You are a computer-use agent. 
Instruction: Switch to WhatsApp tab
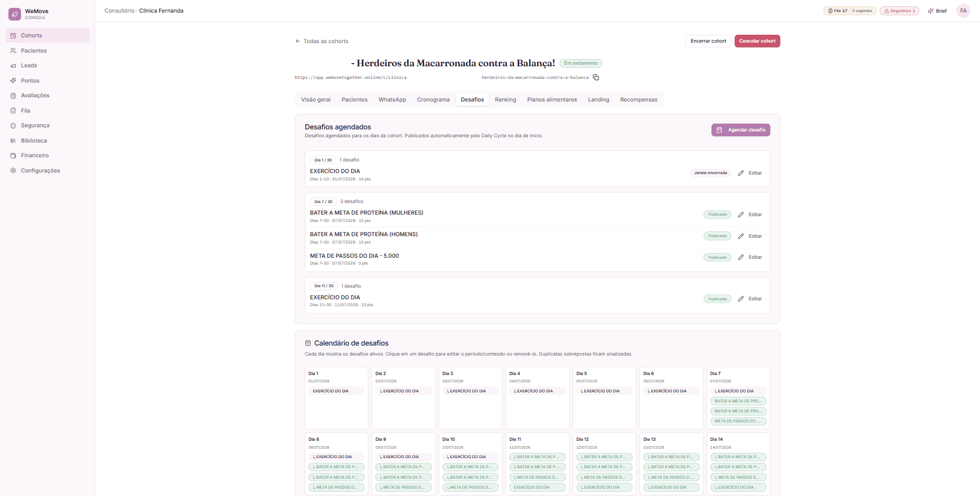click(x=392, y=99)
